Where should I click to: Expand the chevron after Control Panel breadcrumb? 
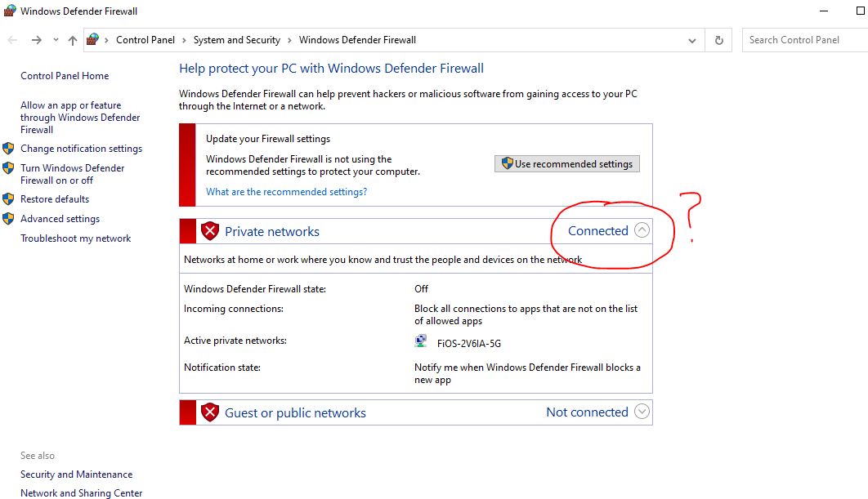click(x=184, y=40)
